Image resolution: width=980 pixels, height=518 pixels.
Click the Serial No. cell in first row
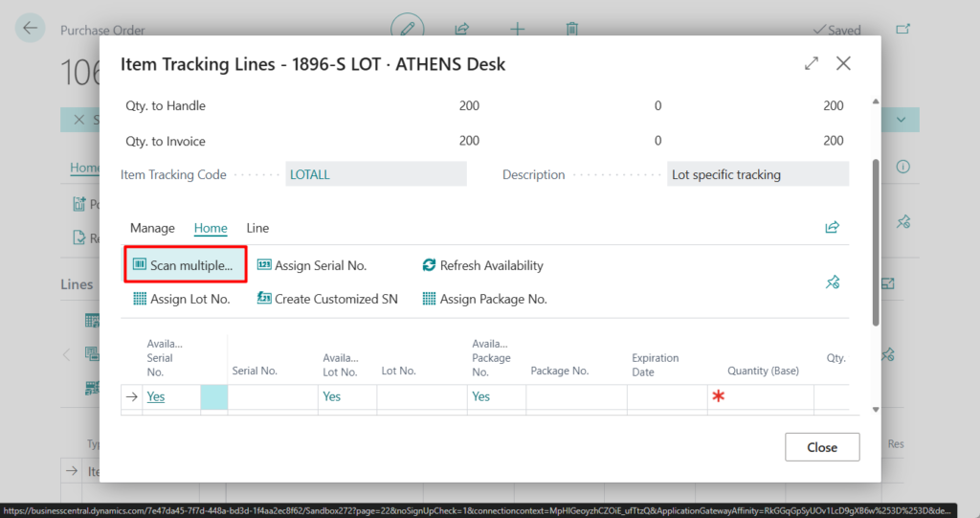[x=272, y=396]
